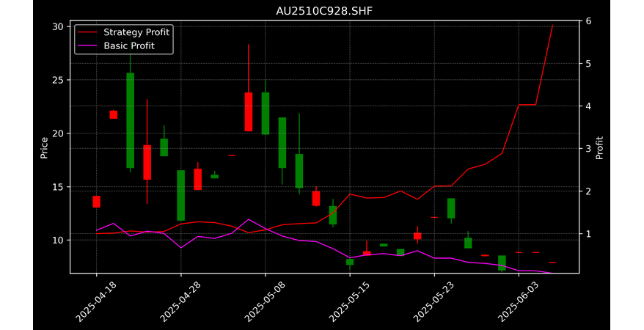Click price axis tick 10
644x330 pixels.
pyautogui.click(x=58, y=240)
